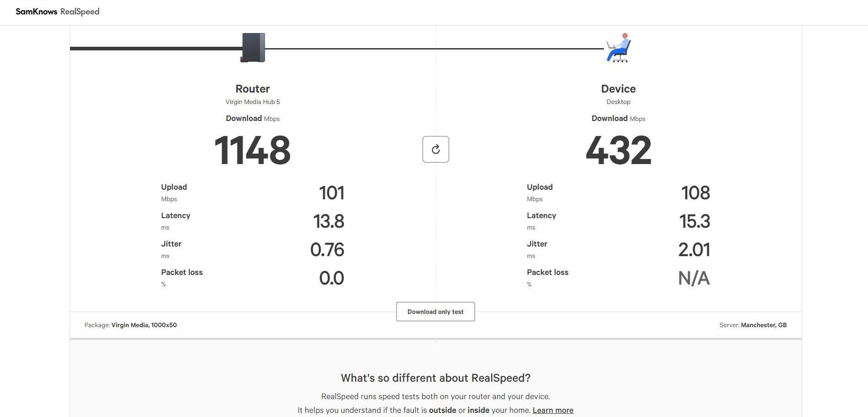Image resolution: width=868 pixels, height=417 pixels.
Task: Click the device packet loss N/A value
Action: [694, 278]
